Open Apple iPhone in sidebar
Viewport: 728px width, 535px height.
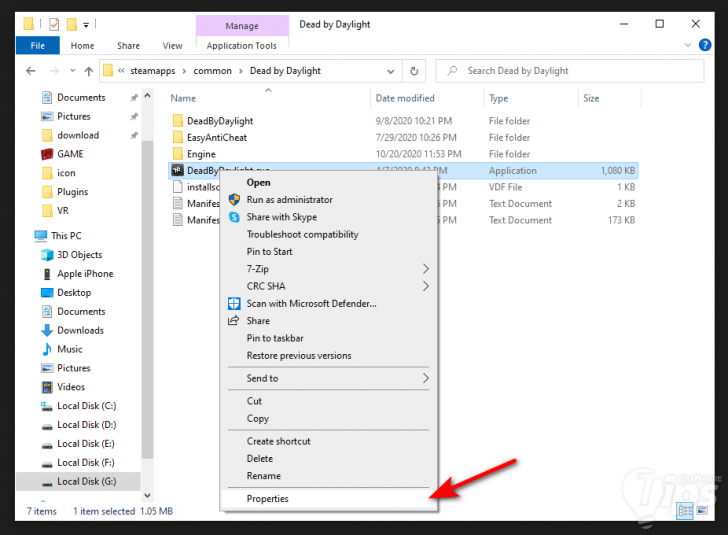click(x=85, y=274)
